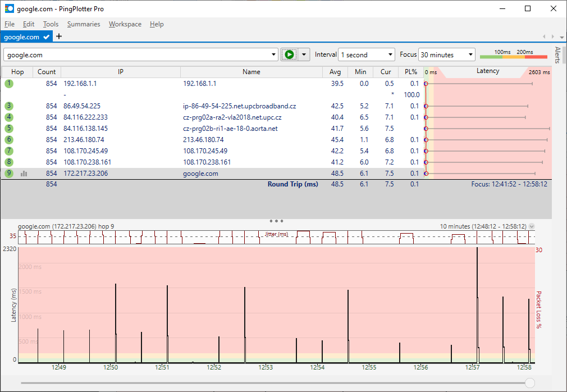Sort the table by the PL% column header
Screen dimensions: 567x392
point(411,72)
